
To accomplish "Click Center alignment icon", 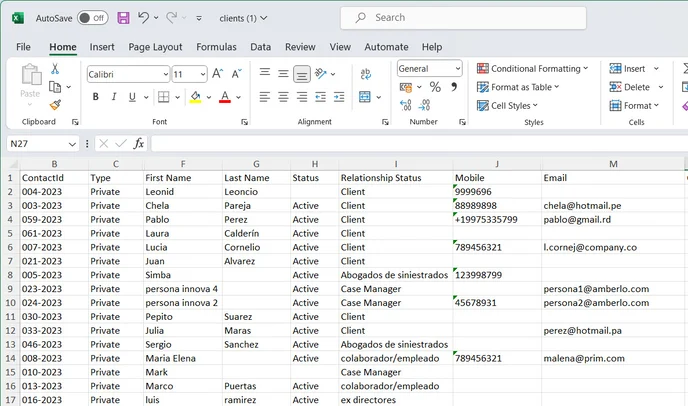I will point(283,97).
